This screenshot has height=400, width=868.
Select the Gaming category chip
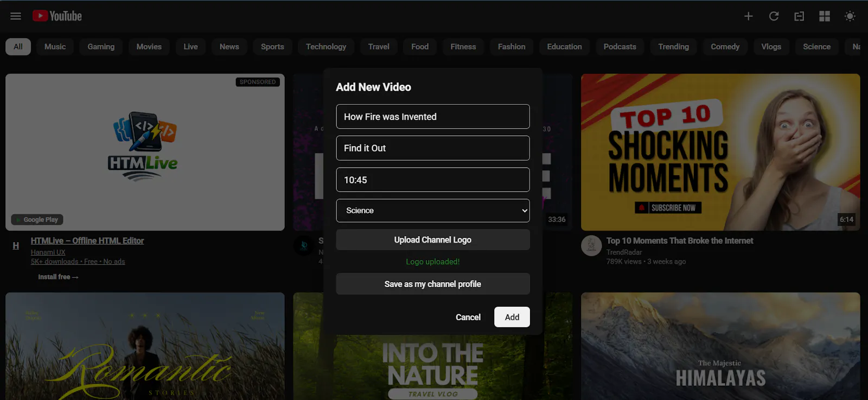(101, 47)
